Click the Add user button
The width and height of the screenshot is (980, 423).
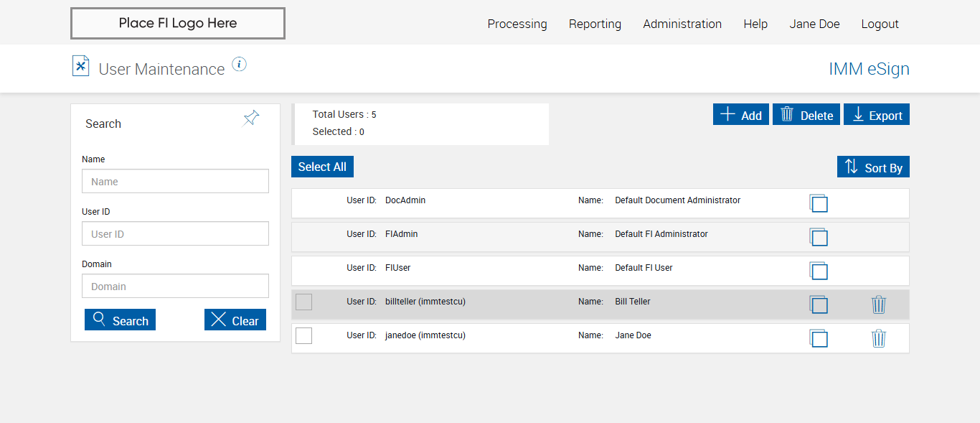coord(741,115)
